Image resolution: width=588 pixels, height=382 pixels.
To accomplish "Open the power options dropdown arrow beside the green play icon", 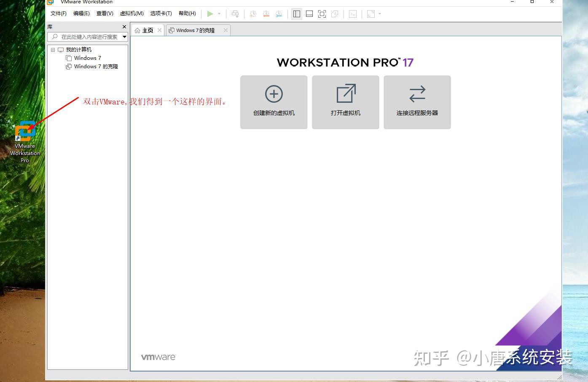I will click(x=219, y=14).
